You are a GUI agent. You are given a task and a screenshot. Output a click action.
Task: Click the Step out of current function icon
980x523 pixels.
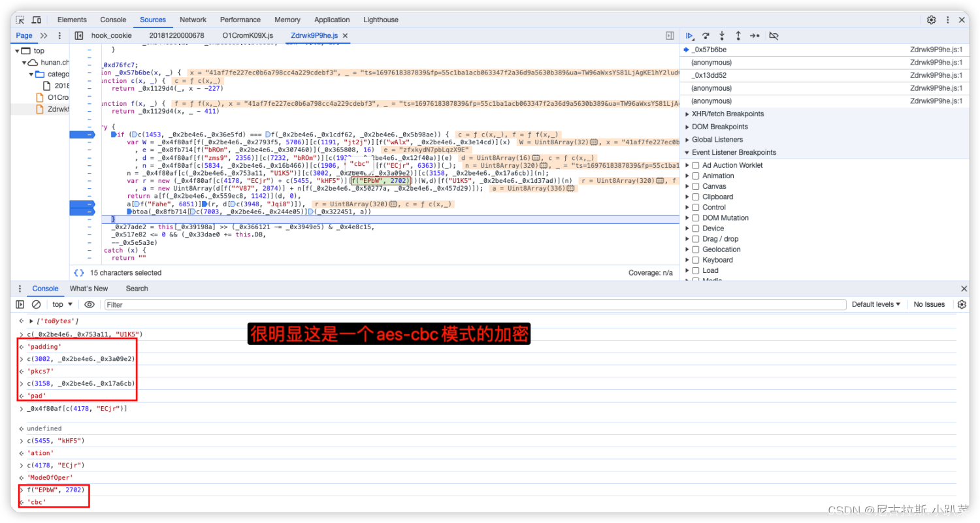click(738, 36)
